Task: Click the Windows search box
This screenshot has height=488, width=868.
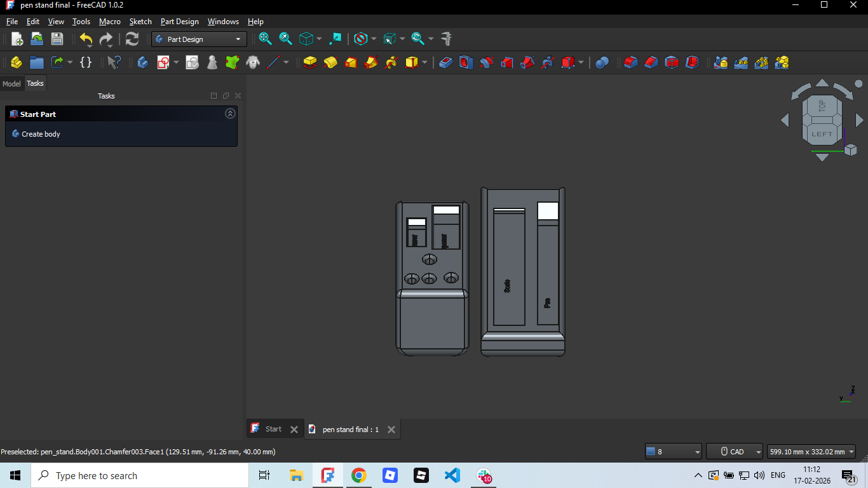Action: click(140, 475)
